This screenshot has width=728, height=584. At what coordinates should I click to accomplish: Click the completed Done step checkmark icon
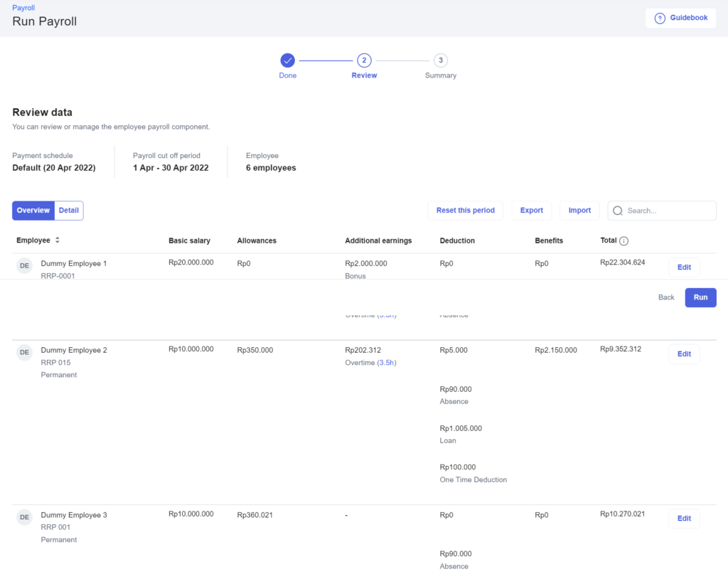[x=287, y=61]
